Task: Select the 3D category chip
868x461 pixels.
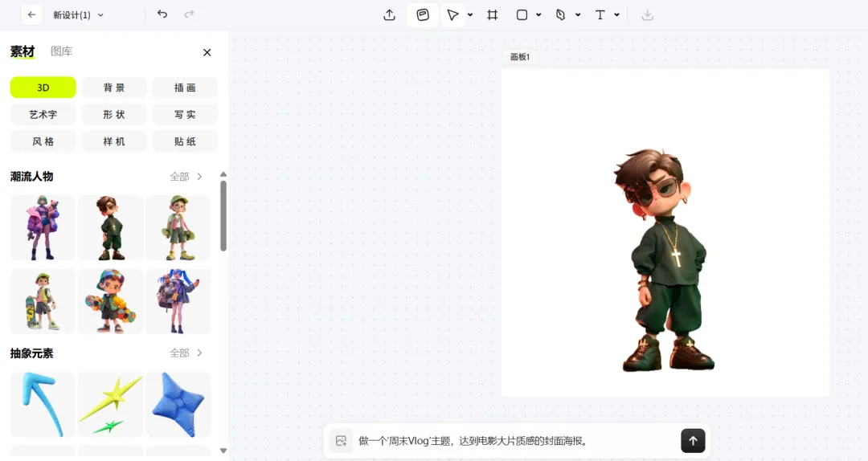Action: click(43, 88)
